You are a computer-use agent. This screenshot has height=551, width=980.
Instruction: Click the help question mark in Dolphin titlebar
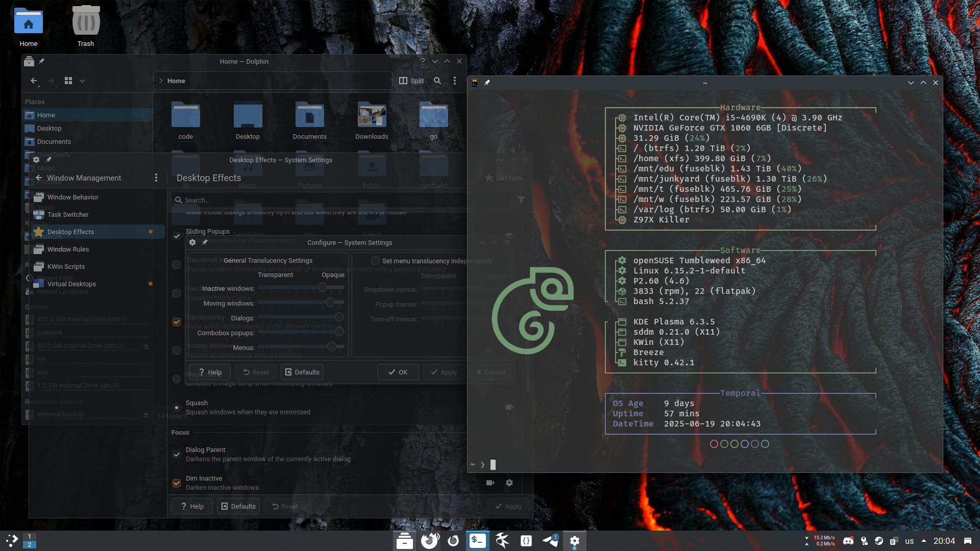422,61
